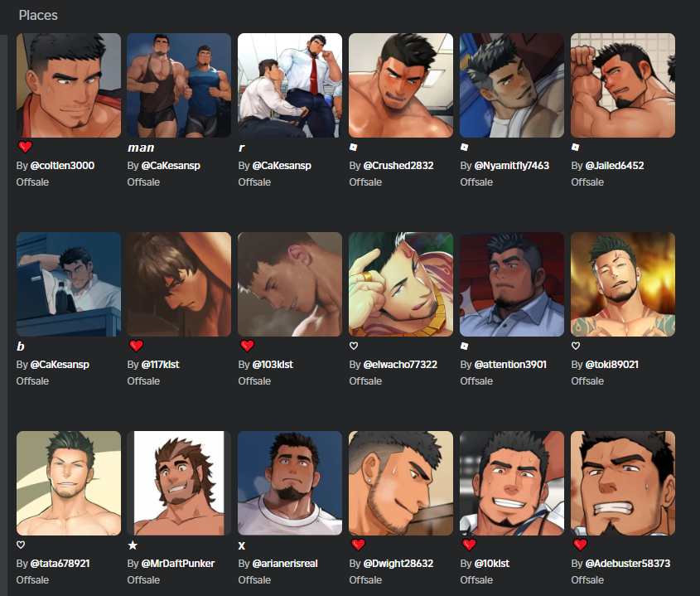Click red heart title above @117klst
The height and width of the screenshot is (596, 700).
136,346
